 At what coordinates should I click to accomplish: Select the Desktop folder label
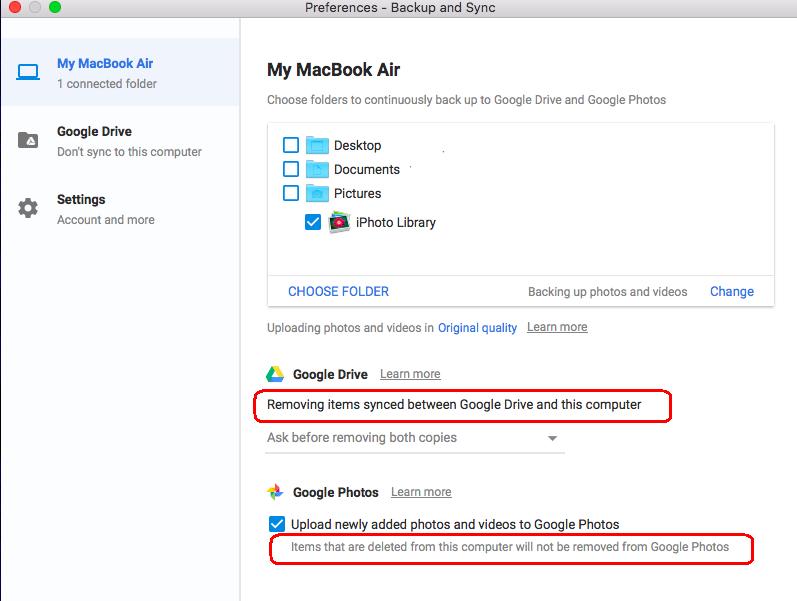pyautogui.click(x=357, y=145)
